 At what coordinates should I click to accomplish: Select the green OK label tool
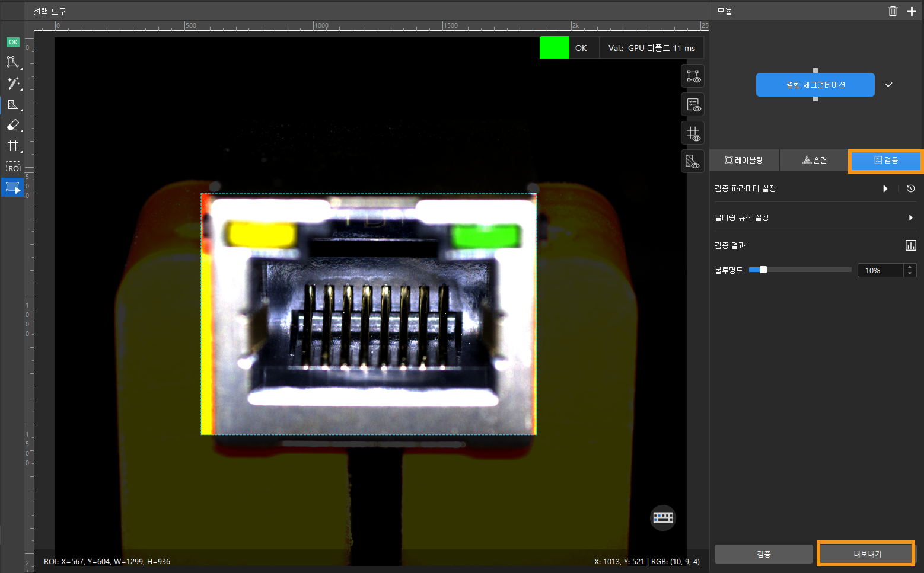click(12, 42)
